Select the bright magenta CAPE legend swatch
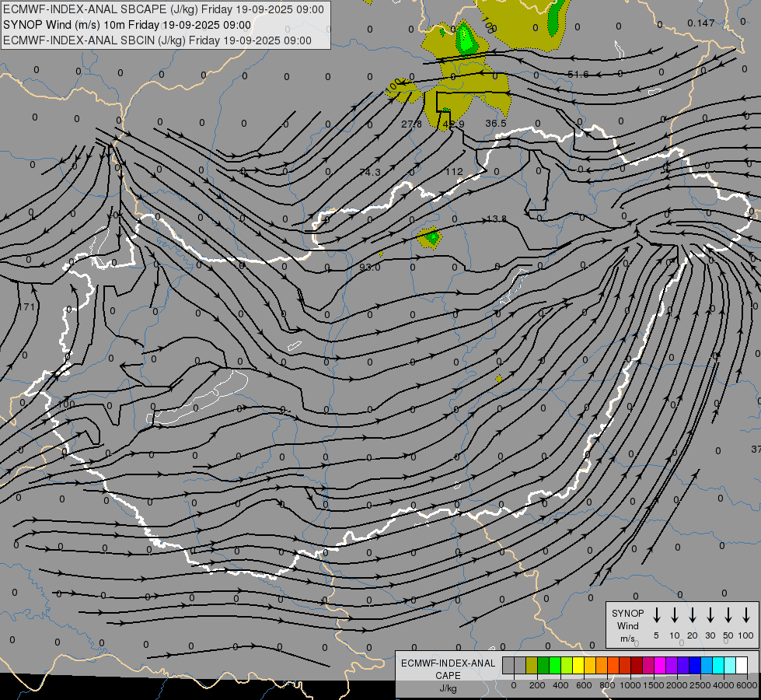Image resolution: width=761 pixels, height=700 pixels. click(661, 665)
